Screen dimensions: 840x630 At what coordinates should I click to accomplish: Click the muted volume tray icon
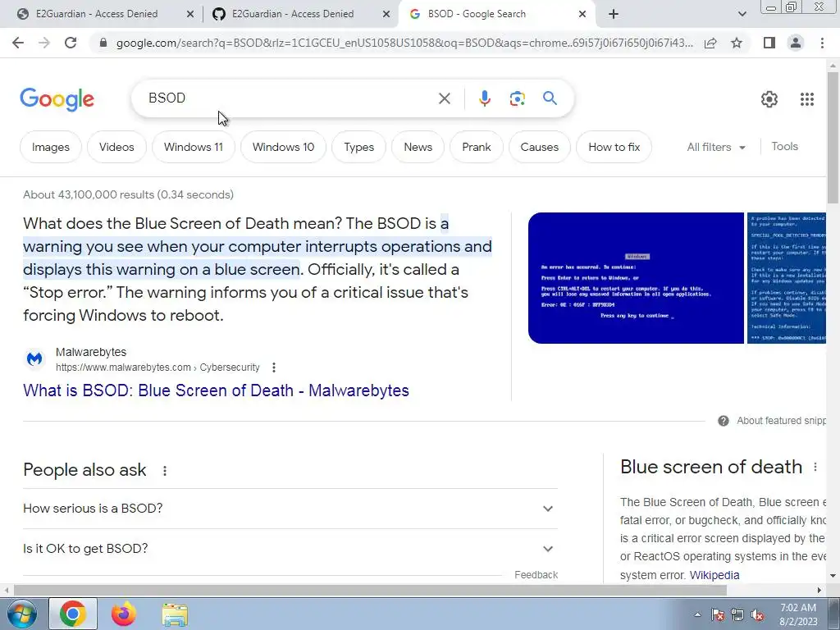pyautogui.click(x=757, y=615)
